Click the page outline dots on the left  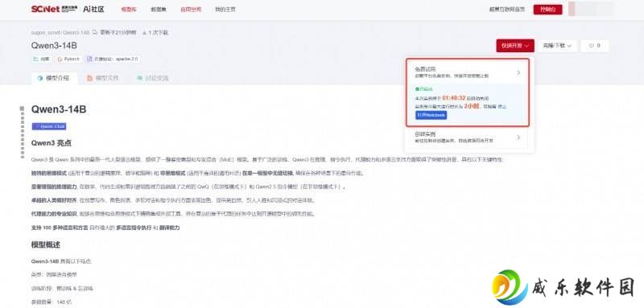(x=23, y=132)
